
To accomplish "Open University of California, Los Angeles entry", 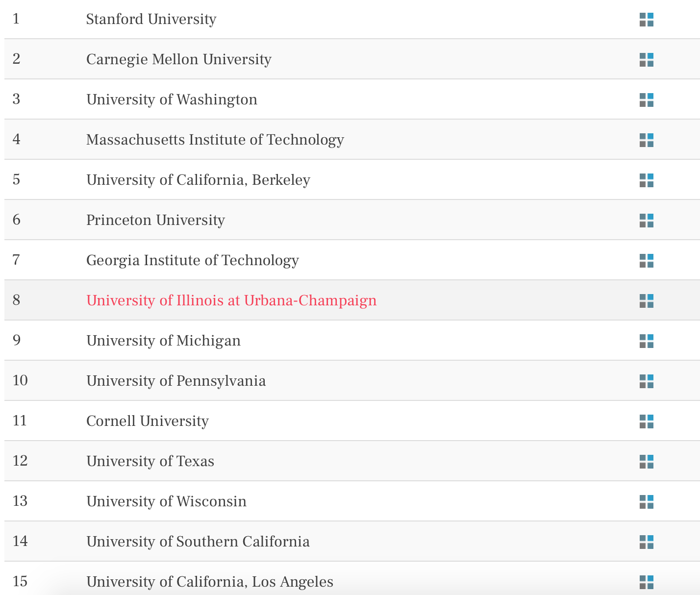I will (x=210, y=582).
